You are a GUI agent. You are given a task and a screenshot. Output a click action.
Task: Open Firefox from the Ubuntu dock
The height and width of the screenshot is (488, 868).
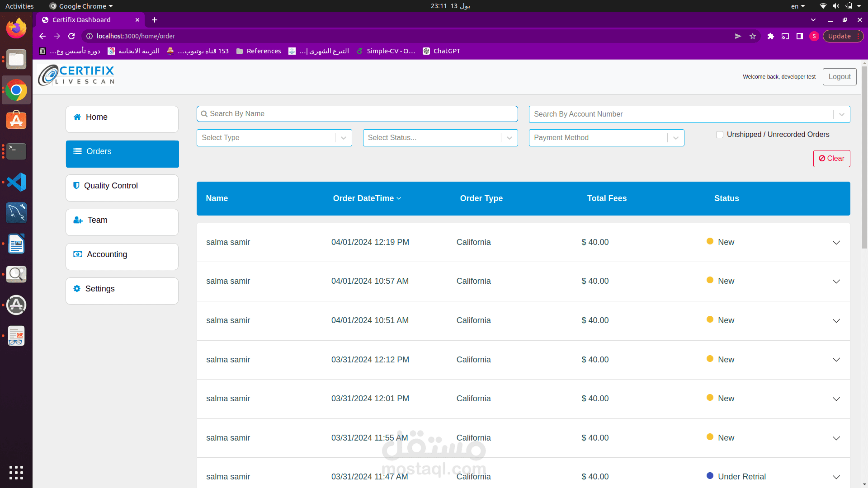point(16,28)
